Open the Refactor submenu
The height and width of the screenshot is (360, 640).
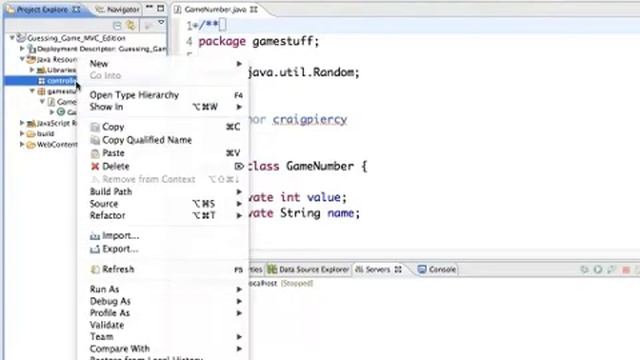tap(163, 216)
